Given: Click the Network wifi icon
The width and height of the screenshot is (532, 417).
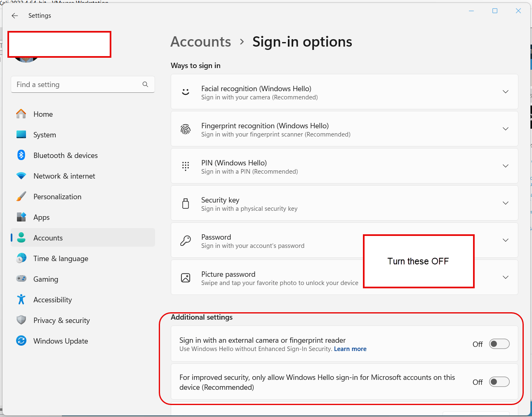Looking at the screenshot, I should 21,176.
